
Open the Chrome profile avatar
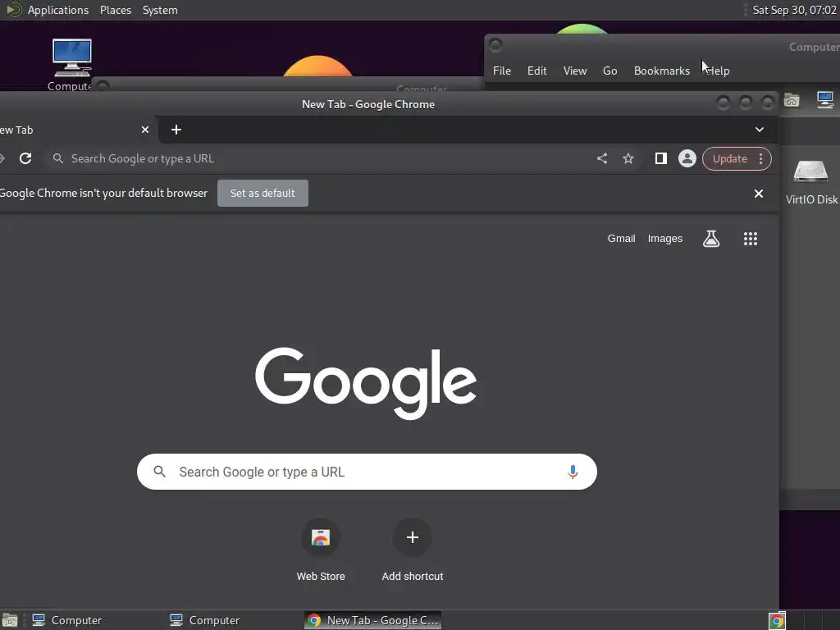click(x=687, y=158)
